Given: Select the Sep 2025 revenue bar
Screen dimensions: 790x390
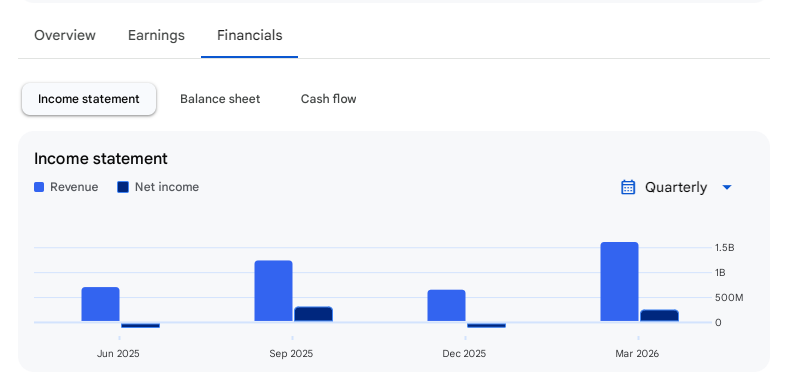Looking at the screenshot, I should (x=274, y=291).
